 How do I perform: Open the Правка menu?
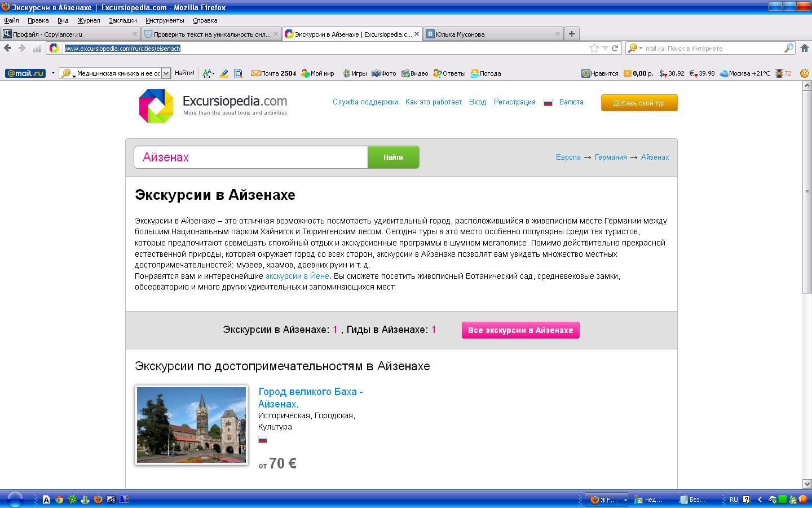pyautogui.click(x=38, y=20)
